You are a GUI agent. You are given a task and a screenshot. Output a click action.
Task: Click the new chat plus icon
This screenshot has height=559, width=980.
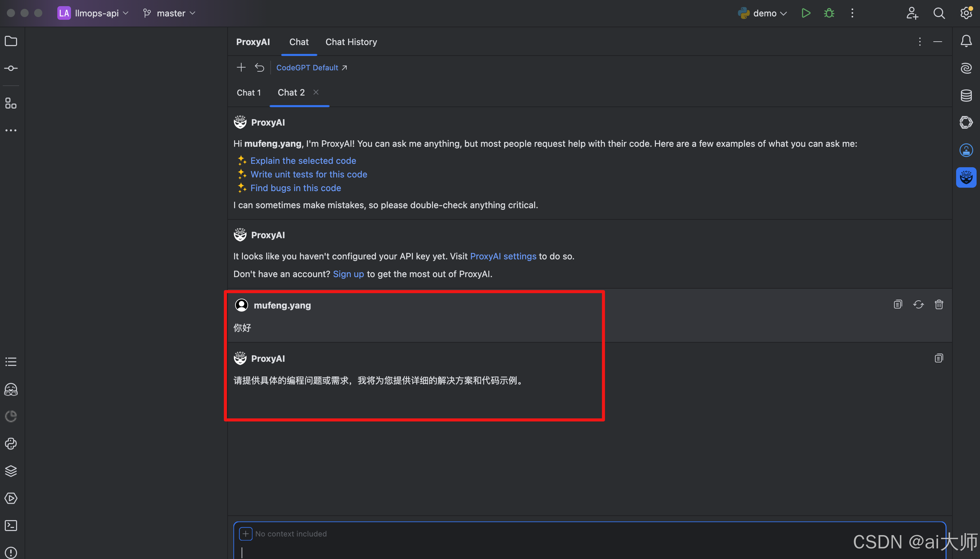(241, 68)
